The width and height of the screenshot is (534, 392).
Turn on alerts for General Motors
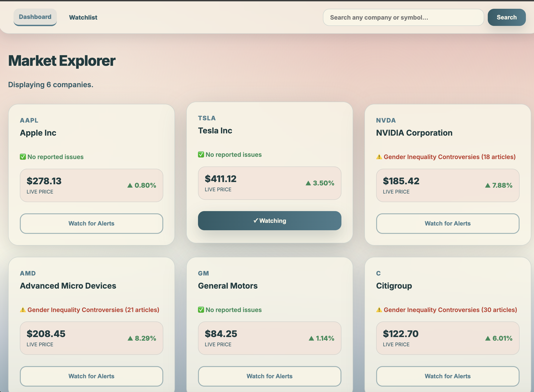click(269, 376)
